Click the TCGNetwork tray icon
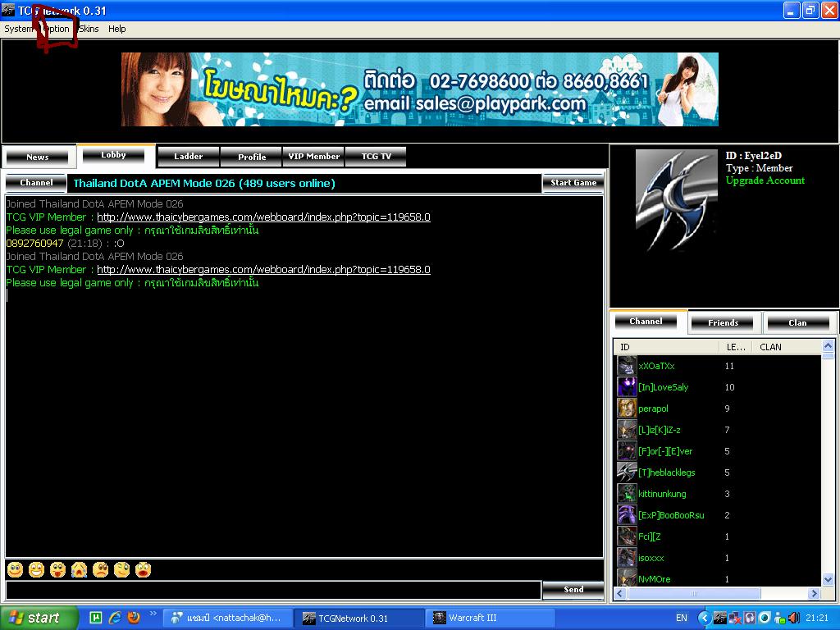Screen dimensions: 840x630 [x=719, y=618]
